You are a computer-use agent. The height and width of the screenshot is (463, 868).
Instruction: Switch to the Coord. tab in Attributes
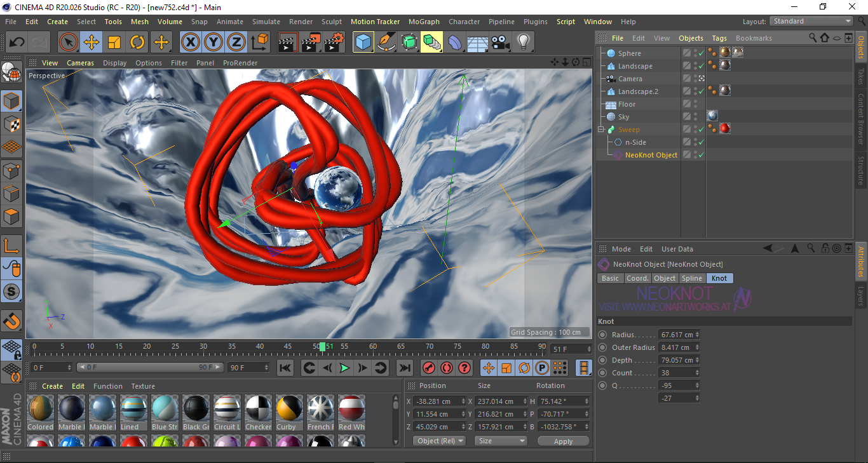point(637,278)
